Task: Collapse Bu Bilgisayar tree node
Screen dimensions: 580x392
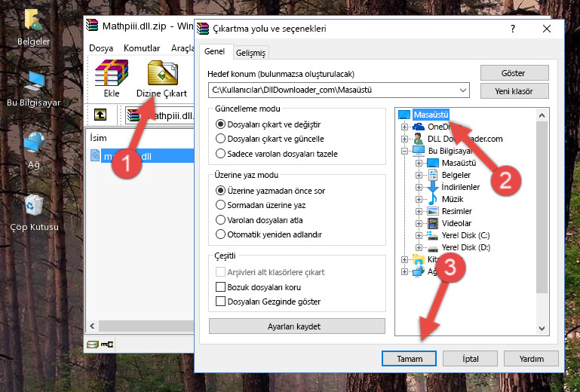Action: [404, 152]
